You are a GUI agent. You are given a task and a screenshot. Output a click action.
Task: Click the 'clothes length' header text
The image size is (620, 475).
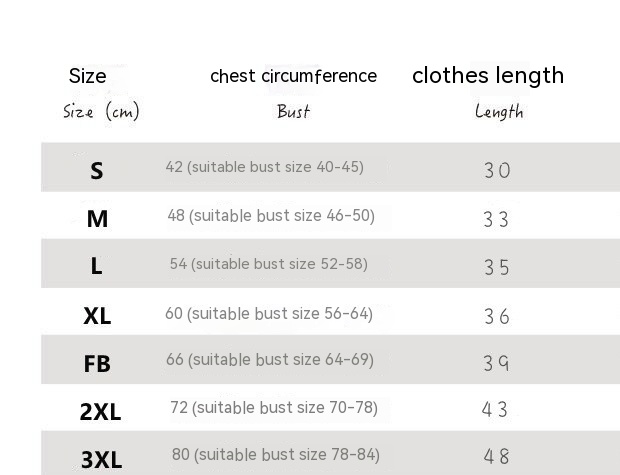coord(488,75)
